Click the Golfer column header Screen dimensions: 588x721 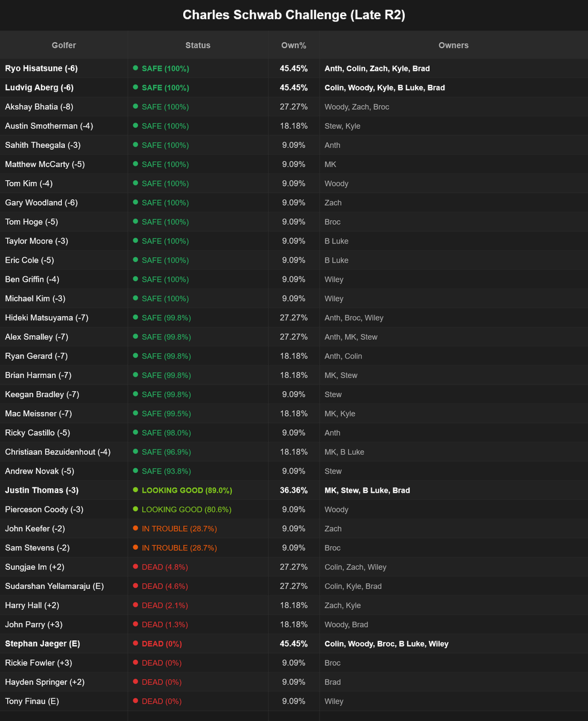coord(64,45)
